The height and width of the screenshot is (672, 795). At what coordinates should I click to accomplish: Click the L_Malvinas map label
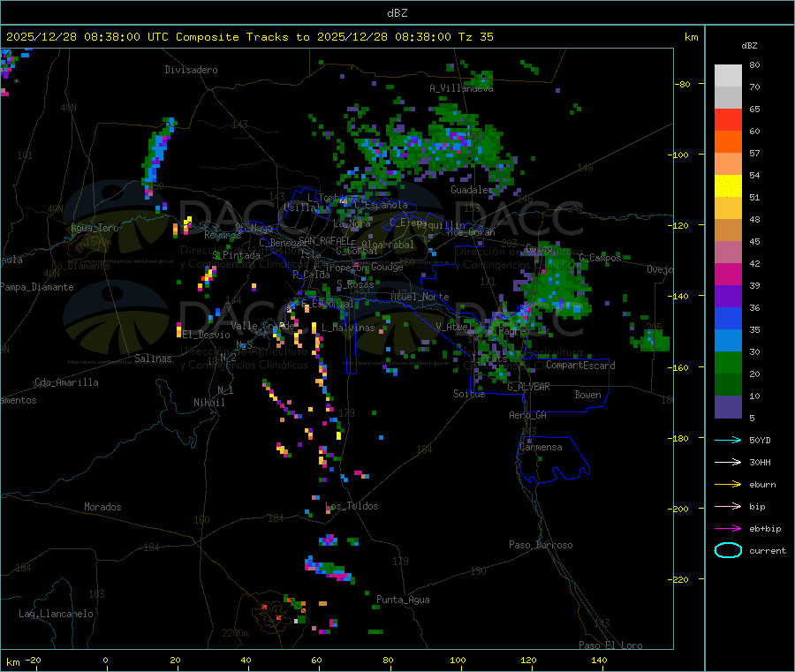coord(348,328)
